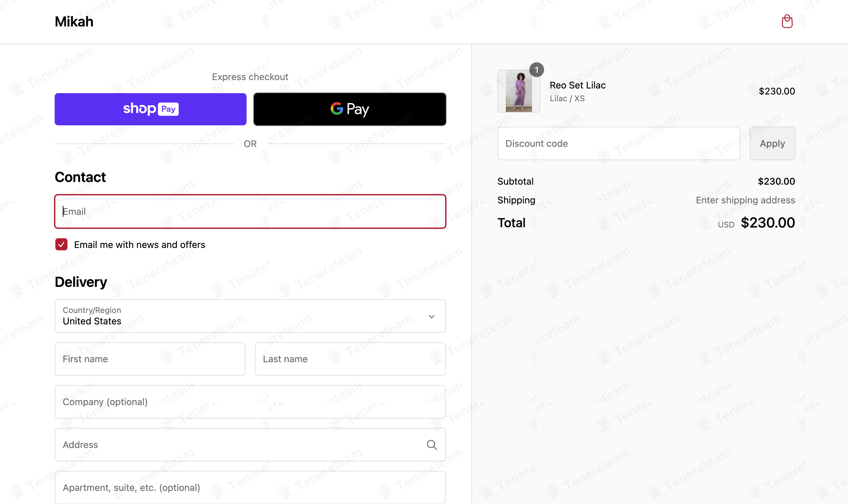Focus the Email input field
Screen dimensions: 848x504
tap(250, 211)
